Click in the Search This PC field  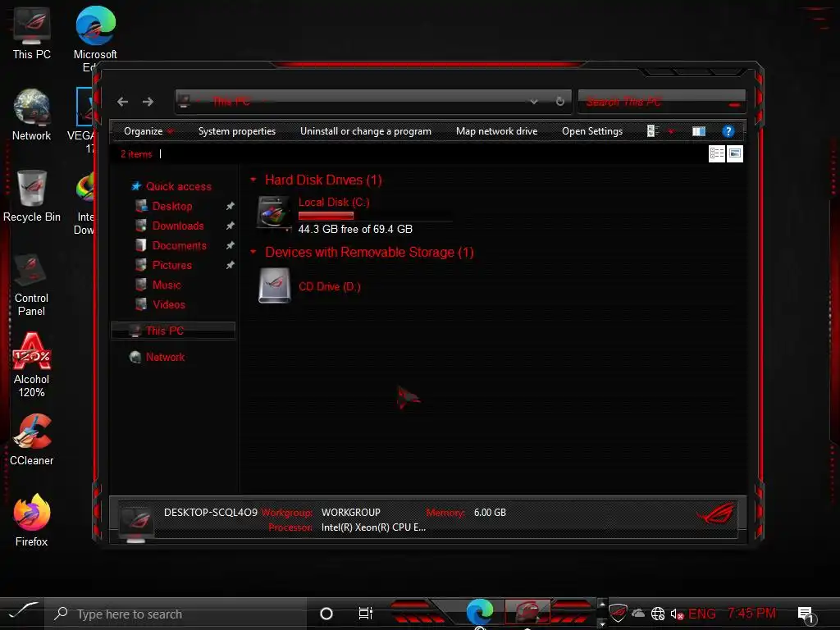662,101
